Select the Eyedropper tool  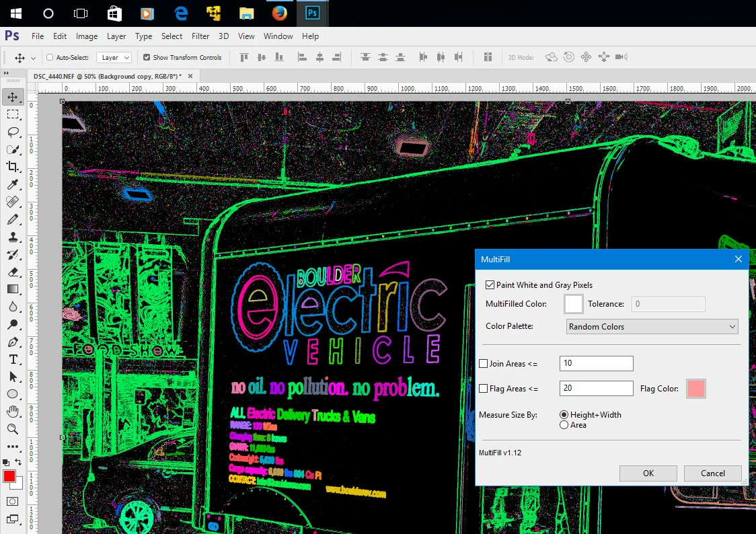pos(13,184)
